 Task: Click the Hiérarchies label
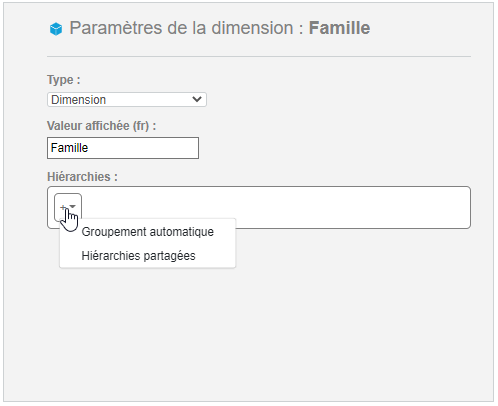coord(82,177)
